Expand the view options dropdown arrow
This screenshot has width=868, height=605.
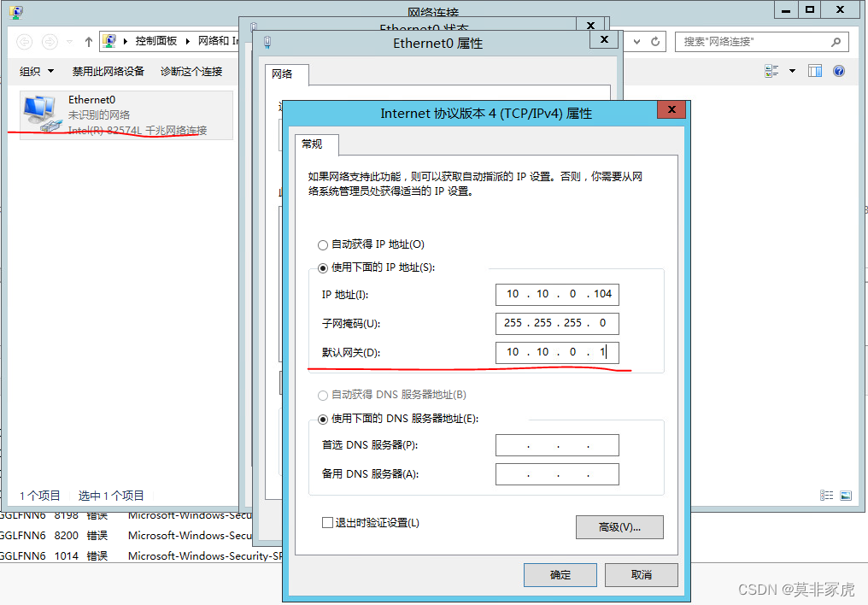(792, 71)
